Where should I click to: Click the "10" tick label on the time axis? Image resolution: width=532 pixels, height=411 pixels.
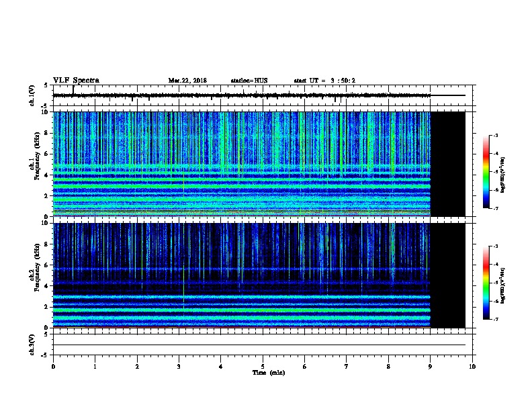[472, 367]
